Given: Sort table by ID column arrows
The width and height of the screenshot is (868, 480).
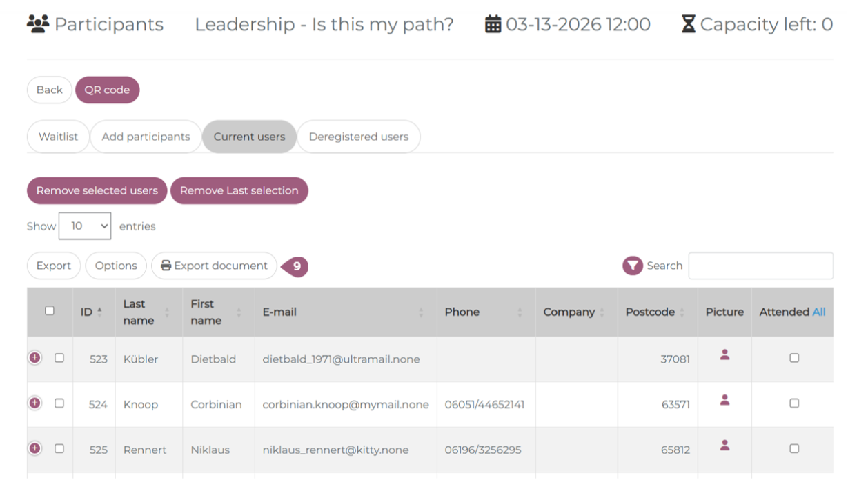Looking at the screenshot, I should pos(99,312).
